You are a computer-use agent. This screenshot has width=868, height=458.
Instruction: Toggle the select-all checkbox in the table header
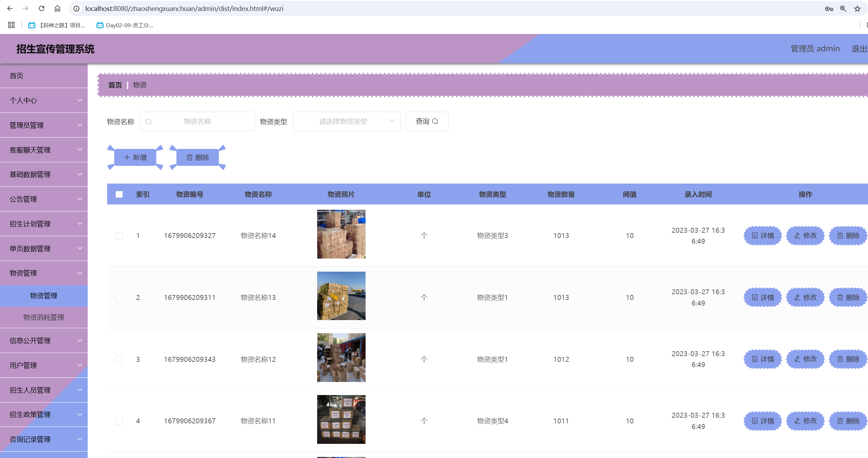[x=119, y=194]
